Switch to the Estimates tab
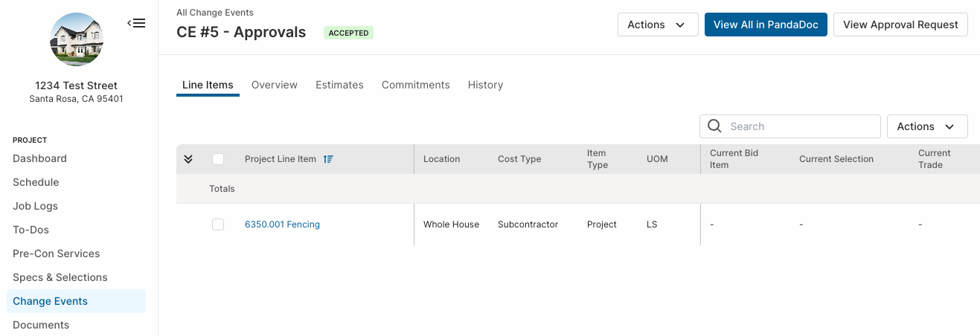Image resolution: width=980 pixels, height=336 pixels. (339, 85)
